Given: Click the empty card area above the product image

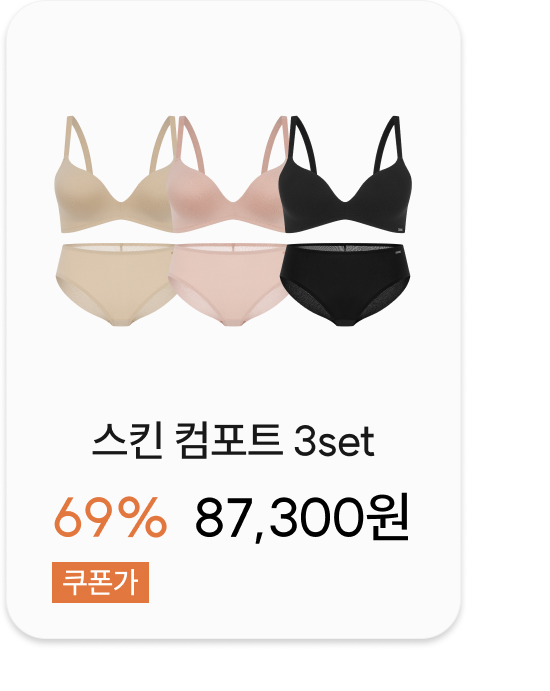Looking at the screenshot, I should (x=233, y=57).
